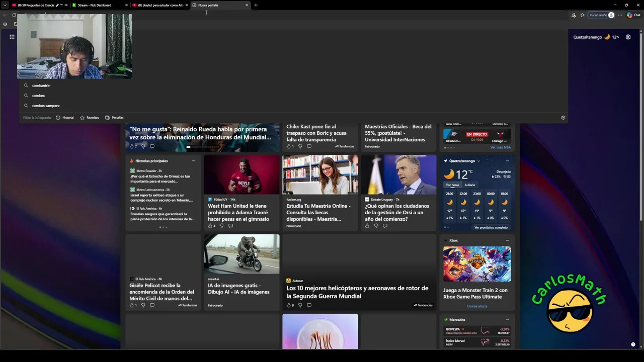Comment on the Chile: Kast article
Viewport: 644px width, 362px height.
coord(309,146)
